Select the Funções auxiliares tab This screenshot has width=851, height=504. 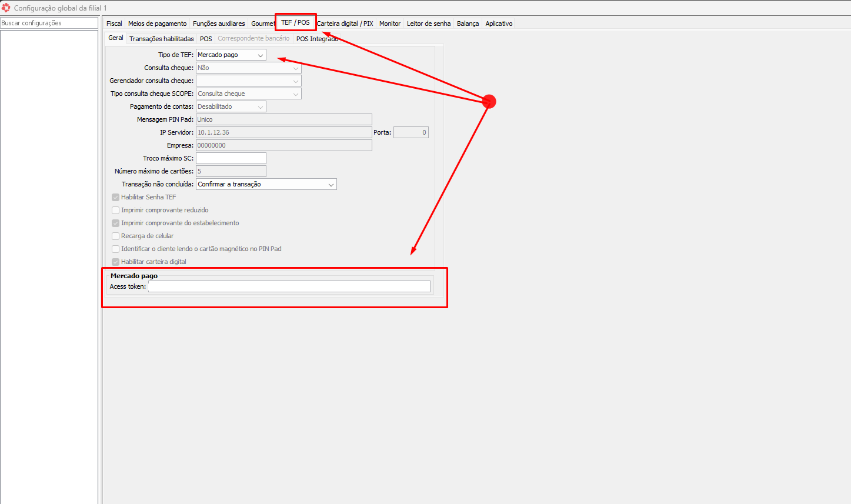click(x=219, y=24)
